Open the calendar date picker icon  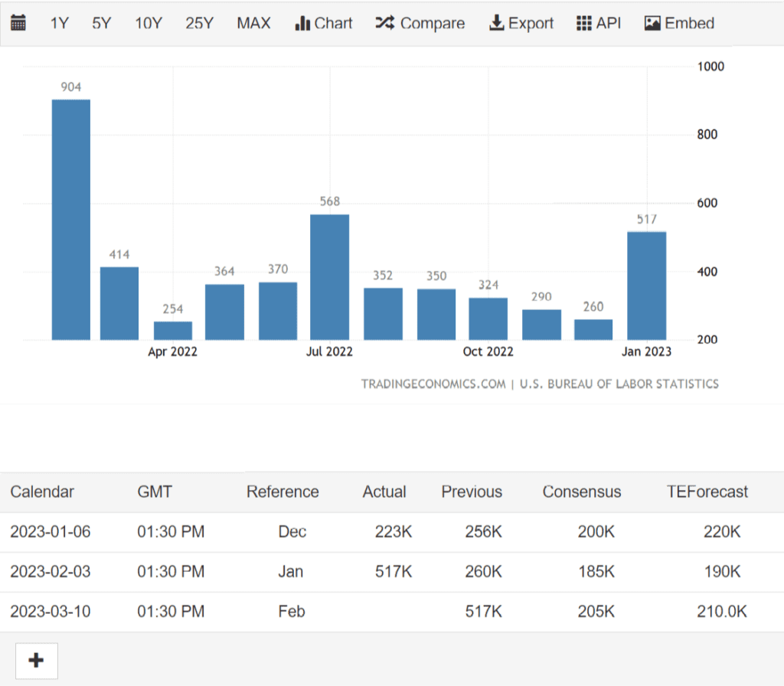click(x=18, y=23)
